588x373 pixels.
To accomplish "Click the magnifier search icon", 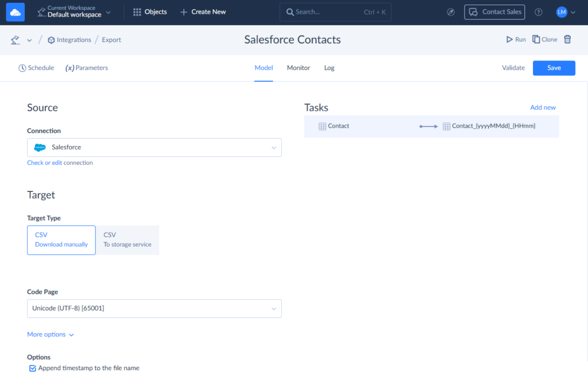I will pyautogui.click(x=290, y=12).
